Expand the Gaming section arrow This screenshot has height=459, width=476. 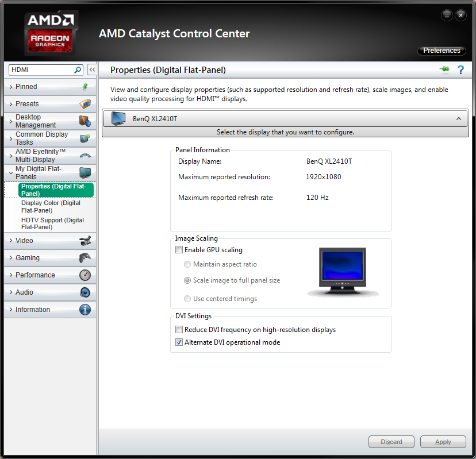point(11,258)
